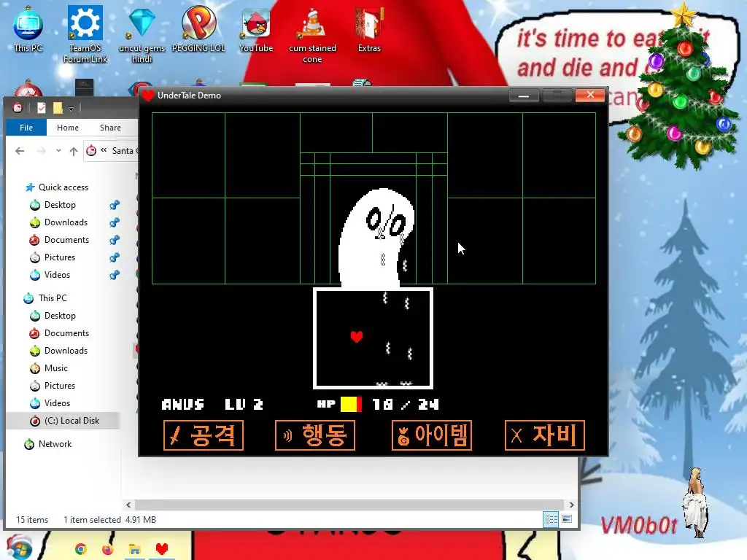This screenshot has height=560, width=747.
Task: Launch Chrome from the taskbar
Action: coord(80,549)
